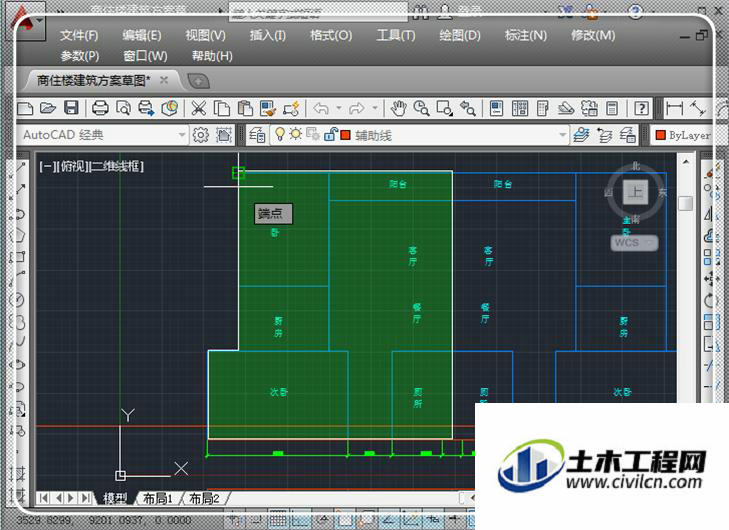The width and height of the screenshot is (729, 530).
Task: Open the 标注(N) menu
Action: pos(526,35)
